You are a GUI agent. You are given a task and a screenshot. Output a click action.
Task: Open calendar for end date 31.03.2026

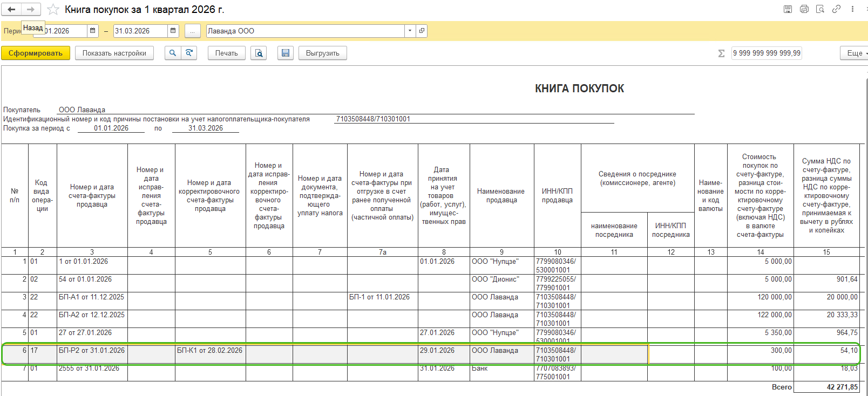click(173, 31)
